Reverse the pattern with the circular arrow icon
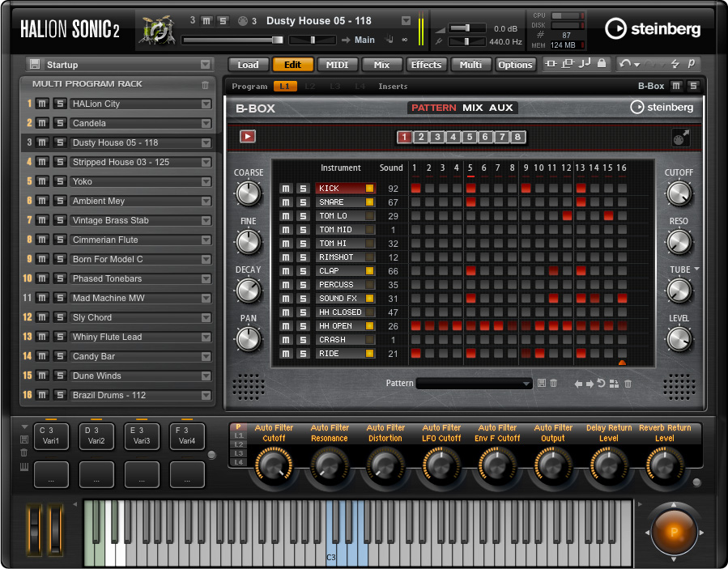728x569 pixels. [601, 384]
